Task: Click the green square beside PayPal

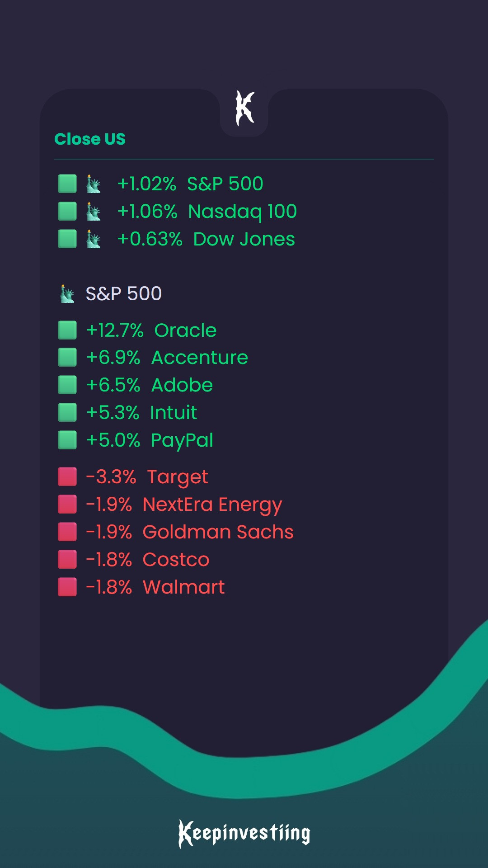Action: (67, 440)
